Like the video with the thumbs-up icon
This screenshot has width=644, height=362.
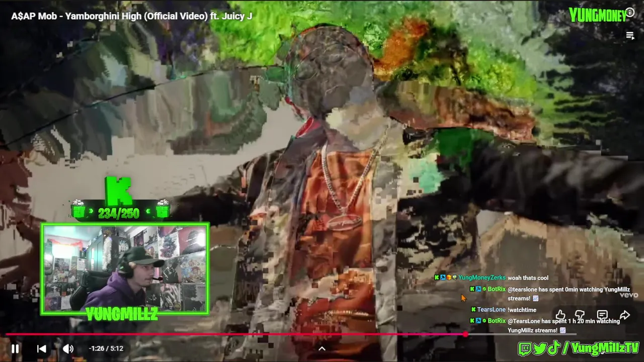[x=560, y=315]
